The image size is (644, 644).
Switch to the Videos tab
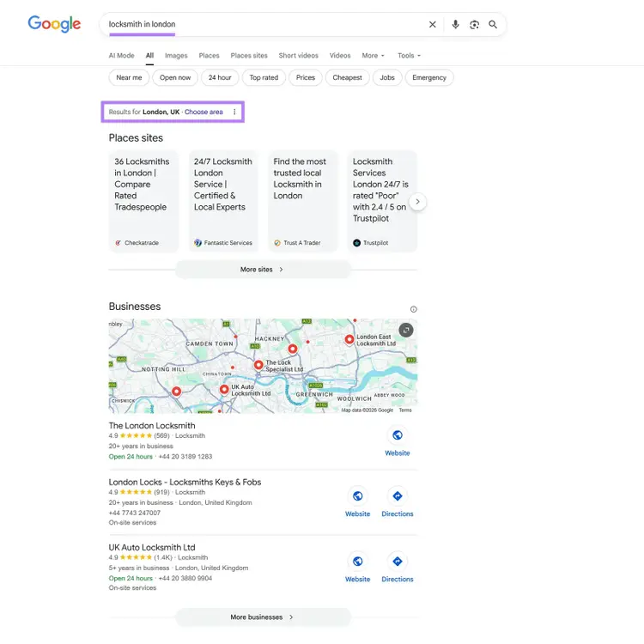point(340,56)
